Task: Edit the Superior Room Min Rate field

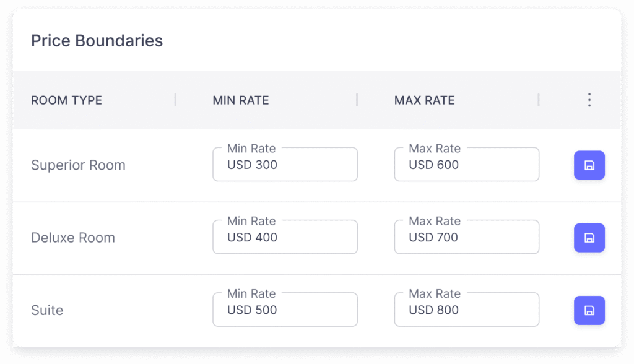Action: point(285,165)
